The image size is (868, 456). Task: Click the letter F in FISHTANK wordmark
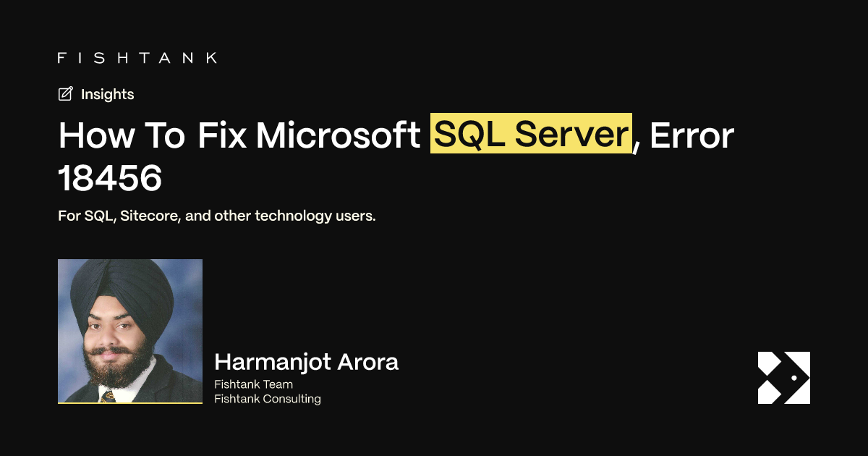[62, 58]
